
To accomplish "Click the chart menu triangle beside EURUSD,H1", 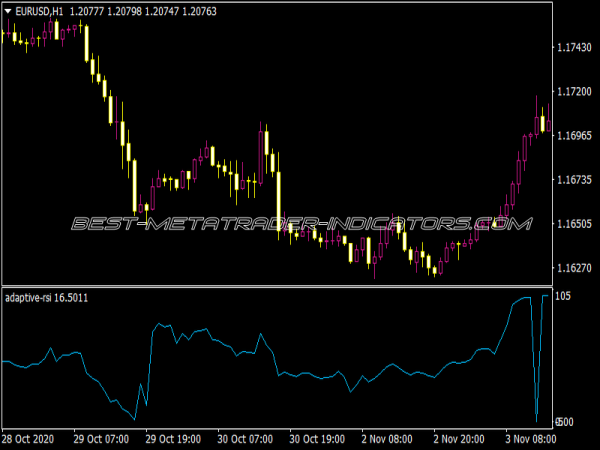I will tap(8, 11).
